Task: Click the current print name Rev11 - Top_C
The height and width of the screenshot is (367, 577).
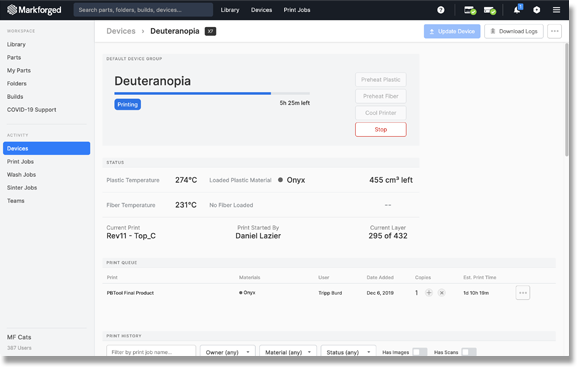Action: (131, 236)
